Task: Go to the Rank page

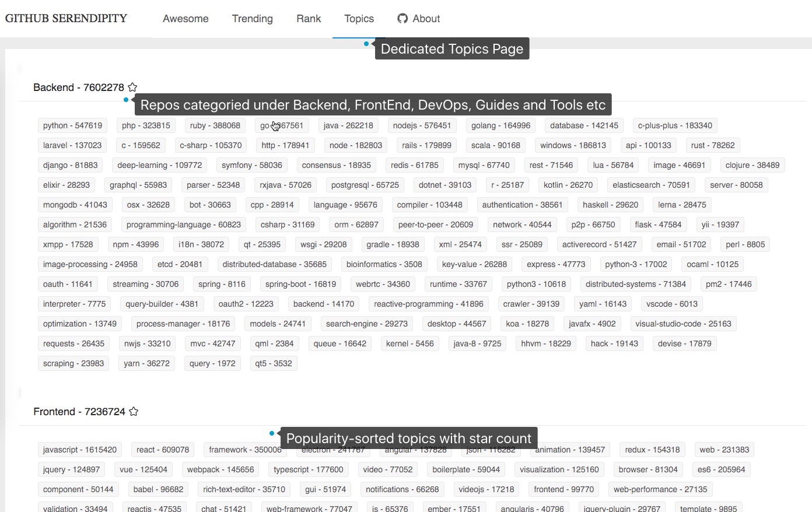Action: coord(308,18)
